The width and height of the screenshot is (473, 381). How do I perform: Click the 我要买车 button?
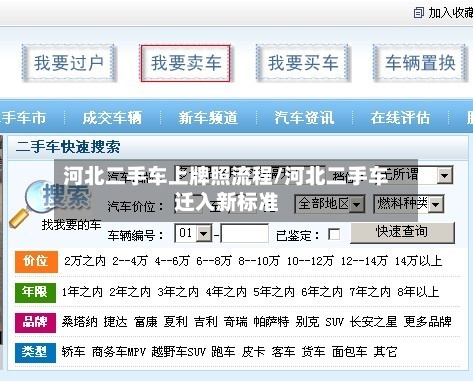pos(303,63)
